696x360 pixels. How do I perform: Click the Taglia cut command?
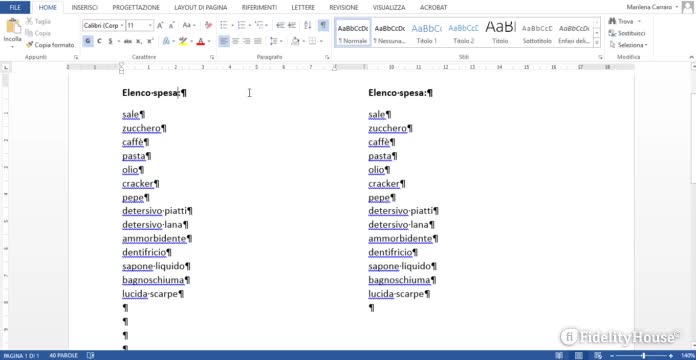tap(38, 21)
